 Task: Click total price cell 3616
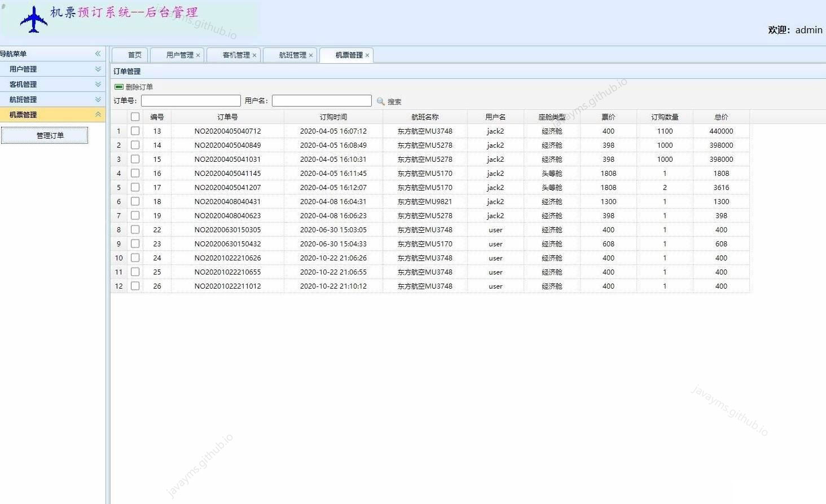721,188
